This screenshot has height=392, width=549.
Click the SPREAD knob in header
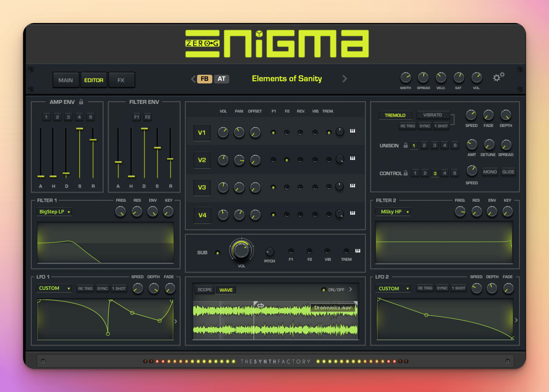(423, 78)
